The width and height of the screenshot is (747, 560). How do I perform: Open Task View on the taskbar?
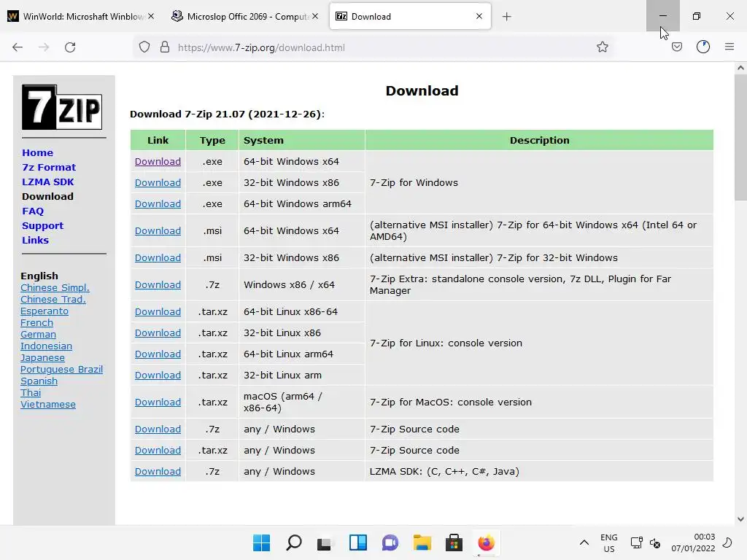pos(325,543)
